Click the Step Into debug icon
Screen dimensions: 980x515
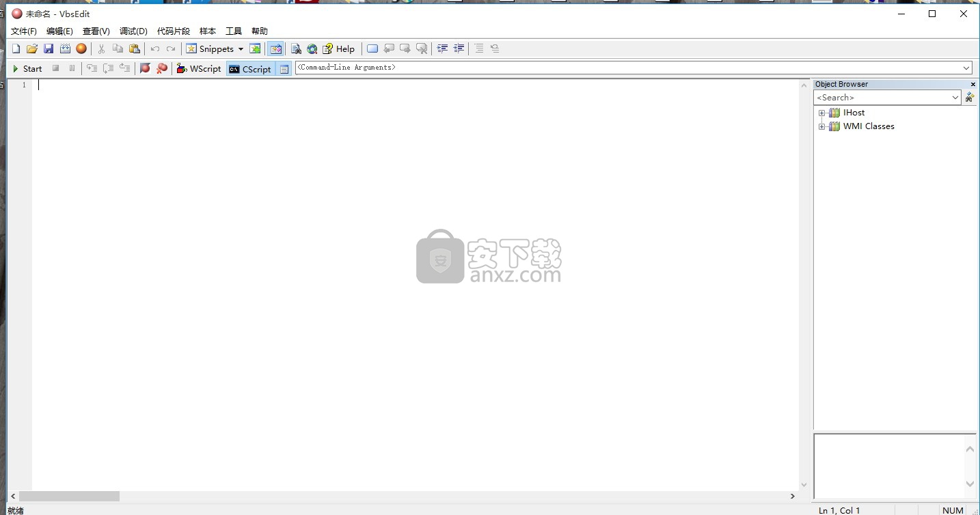tap(92, 68)
